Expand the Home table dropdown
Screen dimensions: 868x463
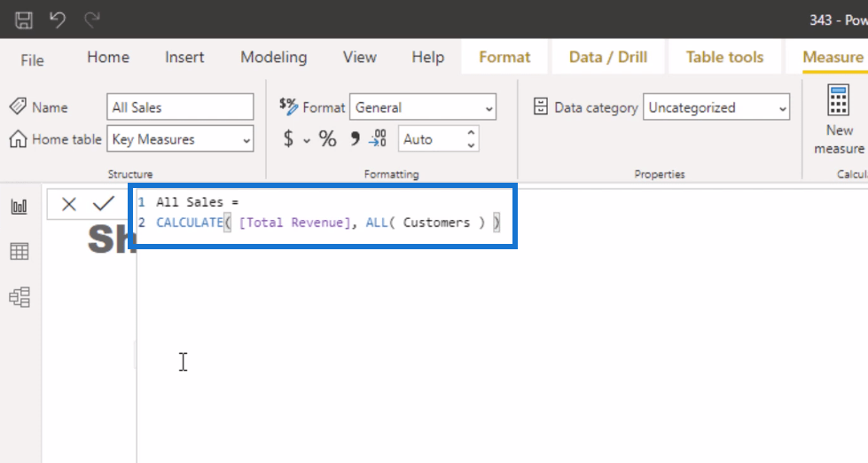coord(246,139)
